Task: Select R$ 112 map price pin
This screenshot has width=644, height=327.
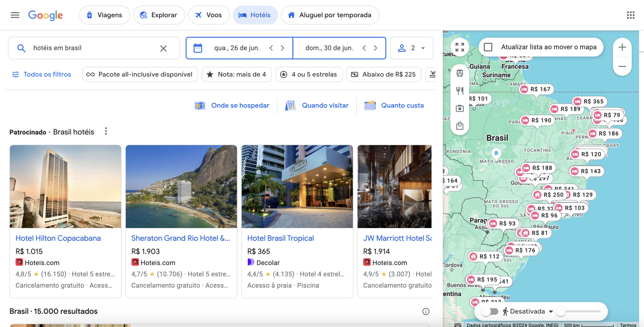Action: [x=486, y=257]
